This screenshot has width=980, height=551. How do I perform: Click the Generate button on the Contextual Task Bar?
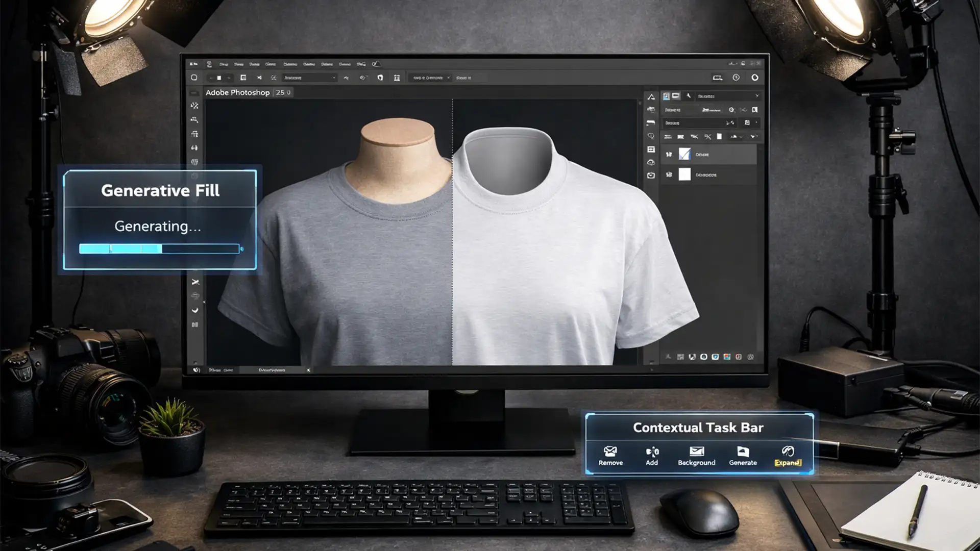[743, 456]
